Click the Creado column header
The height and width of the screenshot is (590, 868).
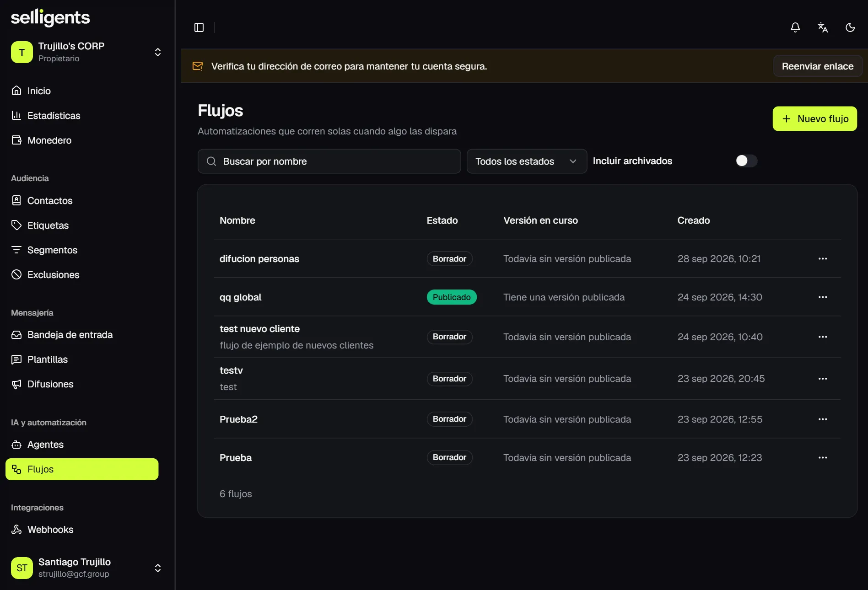click(693, 220)
